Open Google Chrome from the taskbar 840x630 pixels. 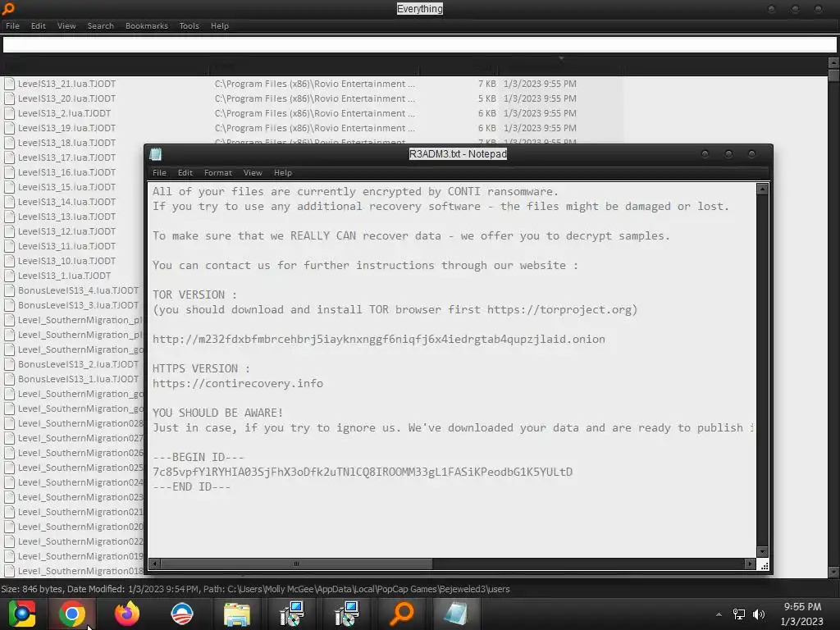point(72,614)
